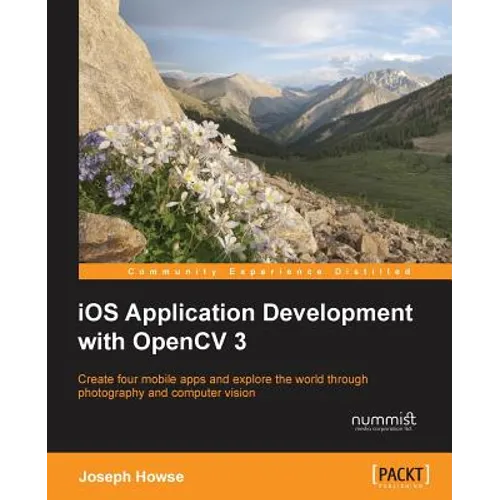Click the nummist logo

384,421
